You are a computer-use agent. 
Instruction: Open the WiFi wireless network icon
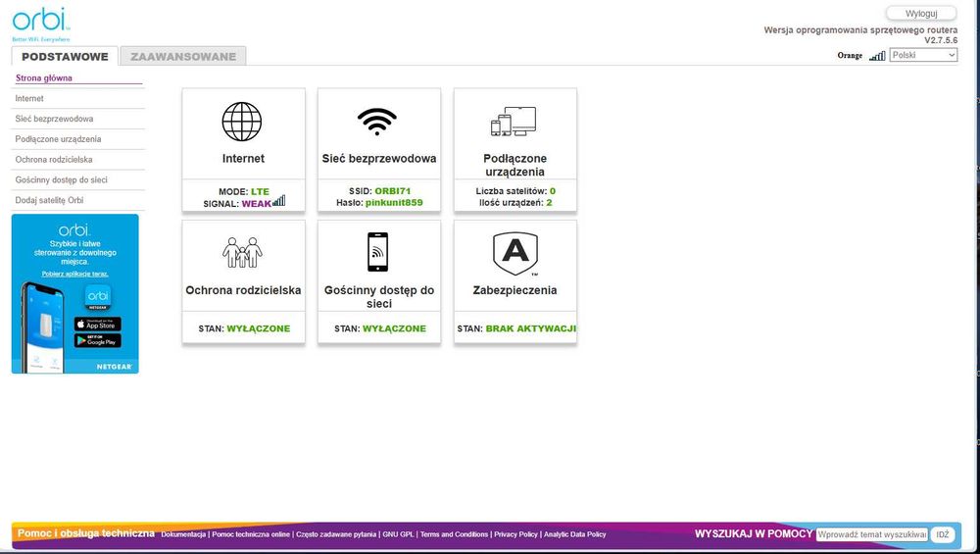377,122
